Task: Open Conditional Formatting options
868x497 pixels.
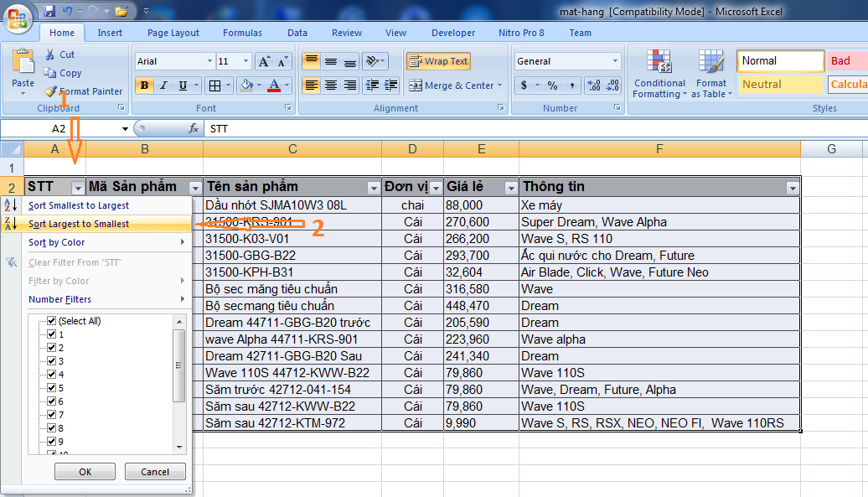Action: pos(659,75)
